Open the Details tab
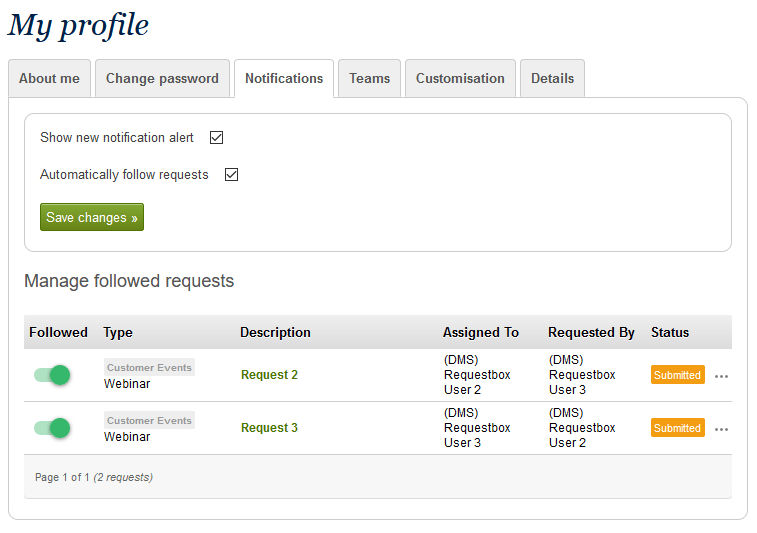Screen dimensions: 757x533 point(552,79)
